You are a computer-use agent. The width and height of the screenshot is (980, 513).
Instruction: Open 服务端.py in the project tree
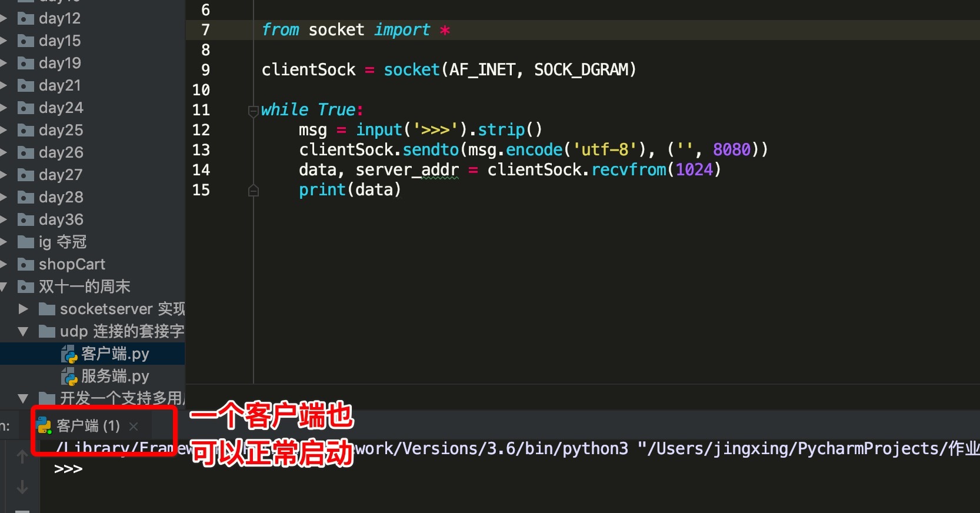coord(114,376)
